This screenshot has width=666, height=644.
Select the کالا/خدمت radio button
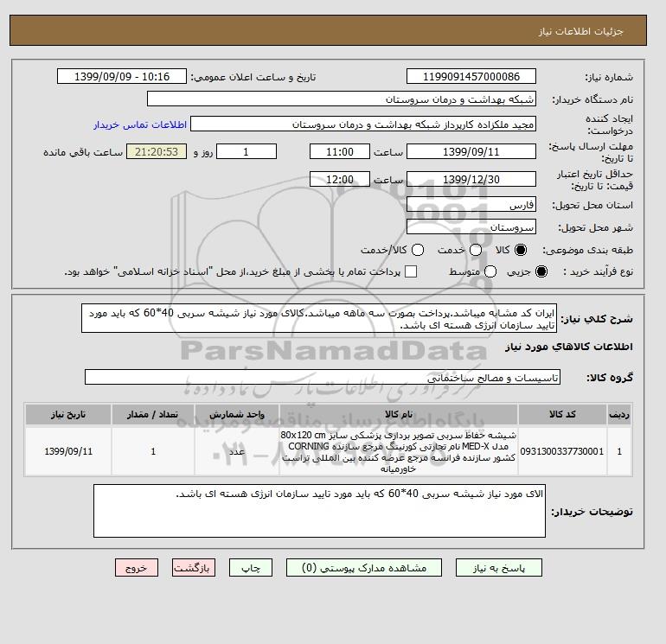click(418, 250)
